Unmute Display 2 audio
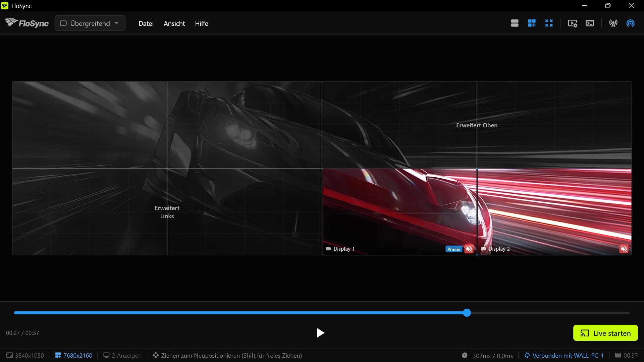Image resolution: width=644 pixels, height=362 pixels. tap(624, 249)
